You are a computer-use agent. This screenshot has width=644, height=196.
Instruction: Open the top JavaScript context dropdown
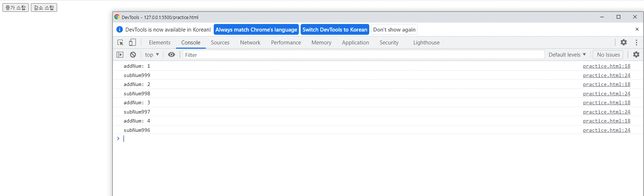(152, 55)
